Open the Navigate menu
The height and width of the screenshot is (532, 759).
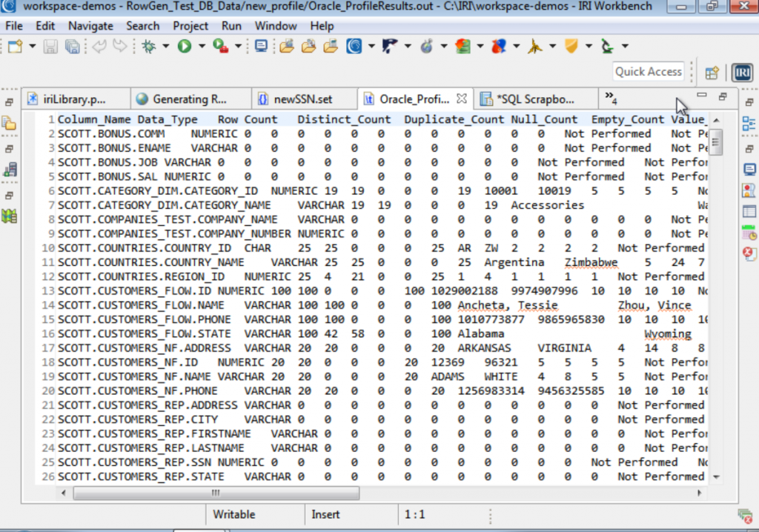tap(90, 26)
